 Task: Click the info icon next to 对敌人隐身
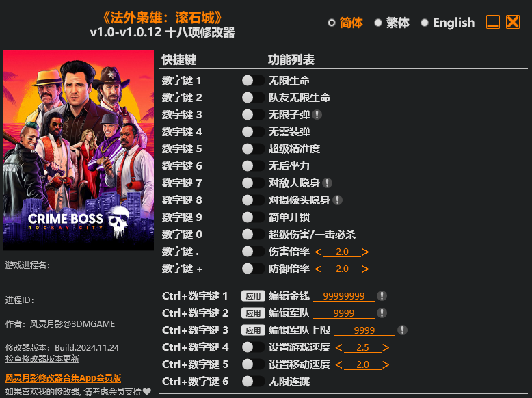click(327, 183)
